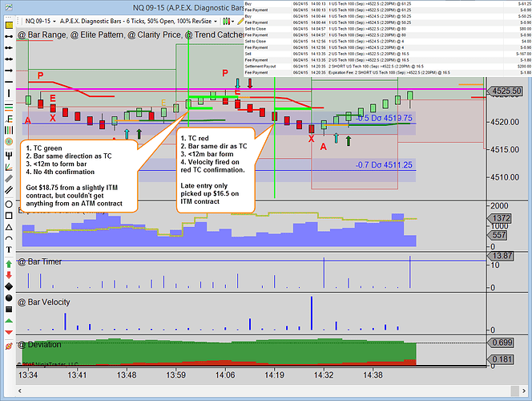
Task: Select the Fibonacci Retracements tool
Action: tap(9, 107)
